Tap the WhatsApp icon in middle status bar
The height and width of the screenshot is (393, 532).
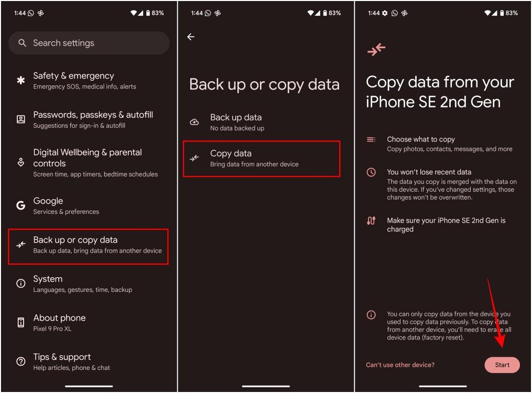click(x=208, y=13)
